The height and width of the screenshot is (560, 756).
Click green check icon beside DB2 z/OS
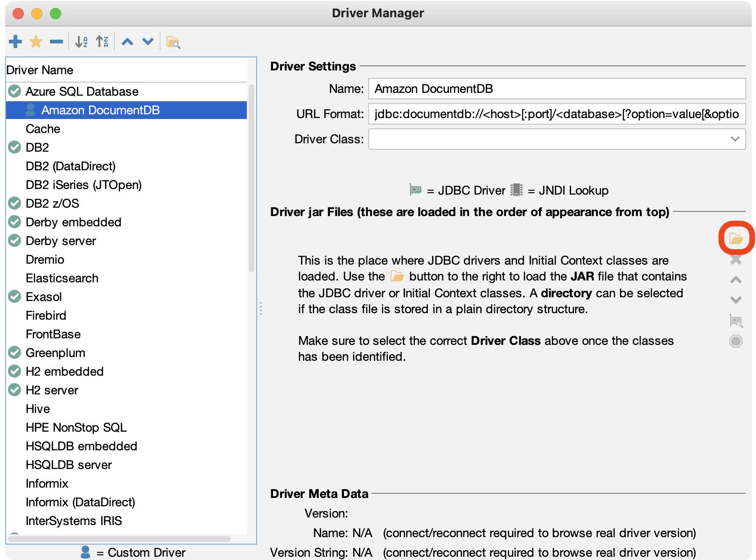coord(15,203)
